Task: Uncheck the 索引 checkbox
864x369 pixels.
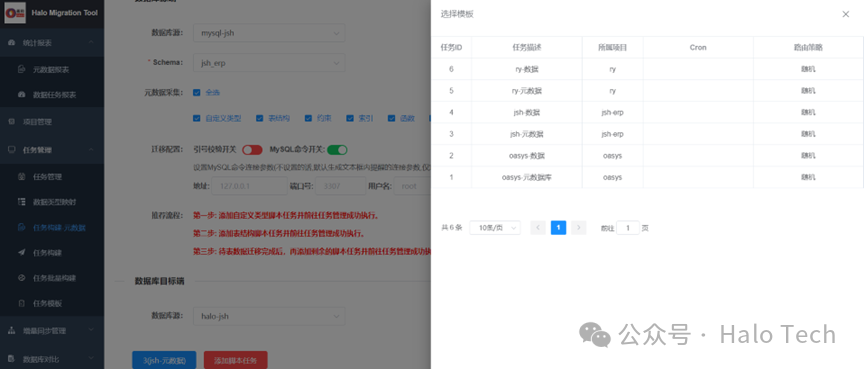Action: click(x=350, y=118)
